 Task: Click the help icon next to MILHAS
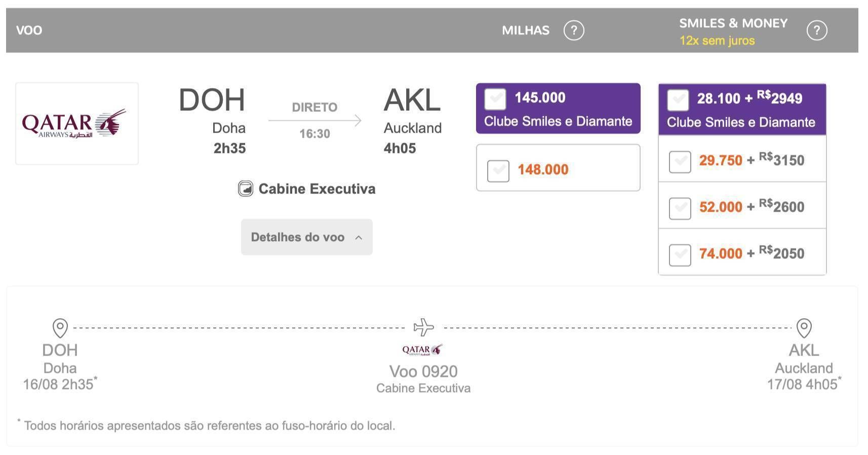(x=574, y=30)
